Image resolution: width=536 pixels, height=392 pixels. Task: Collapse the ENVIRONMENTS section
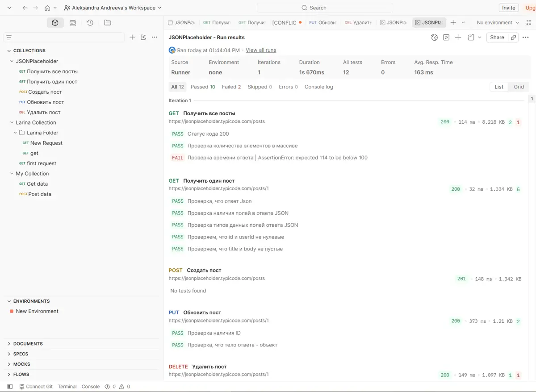click(x=9, y=301)
